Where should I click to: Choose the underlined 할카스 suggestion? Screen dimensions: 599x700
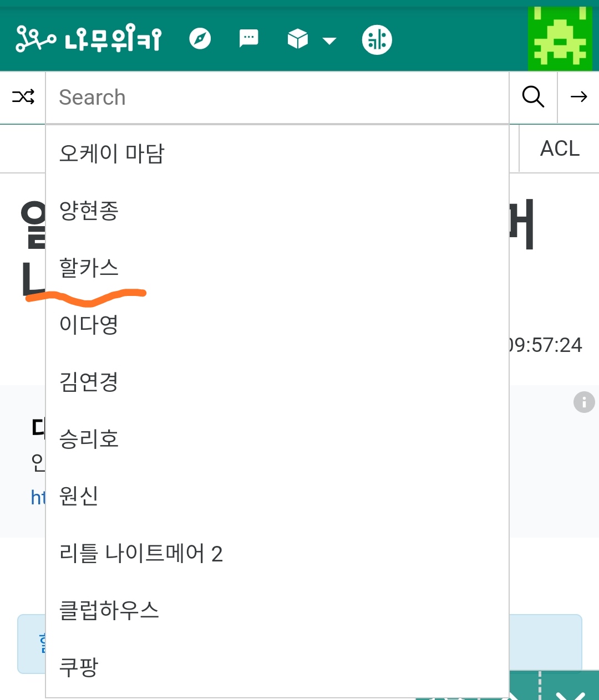tap(89, 268)
